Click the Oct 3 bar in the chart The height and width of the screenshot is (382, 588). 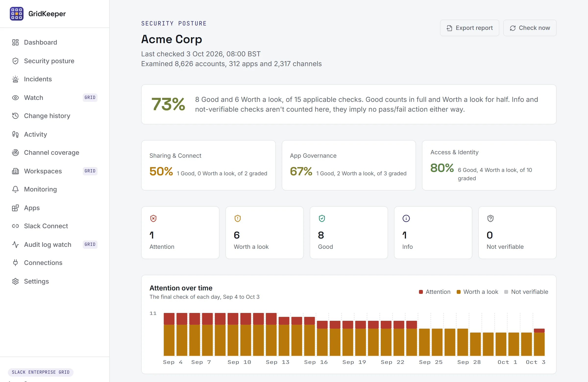pyautogui.click(x=539, y=342)
